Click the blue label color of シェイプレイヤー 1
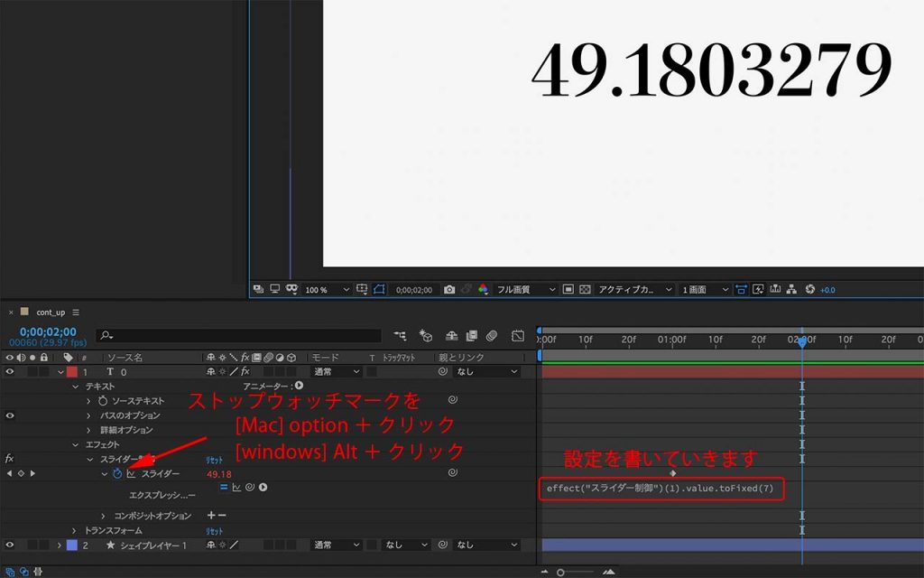The width and height of the screenshot is (924, 578). pos(72,545)
